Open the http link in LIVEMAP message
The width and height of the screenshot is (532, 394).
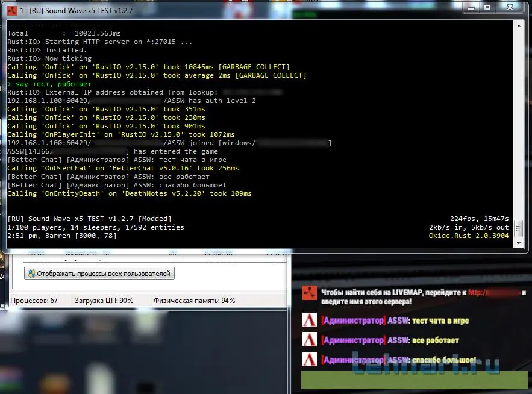(493, 292)
